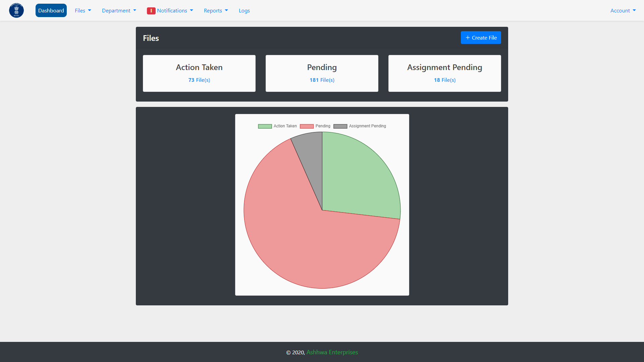
Task: Expand the Account dropdown
Action: pyautogui.click(x=623, y=11)
